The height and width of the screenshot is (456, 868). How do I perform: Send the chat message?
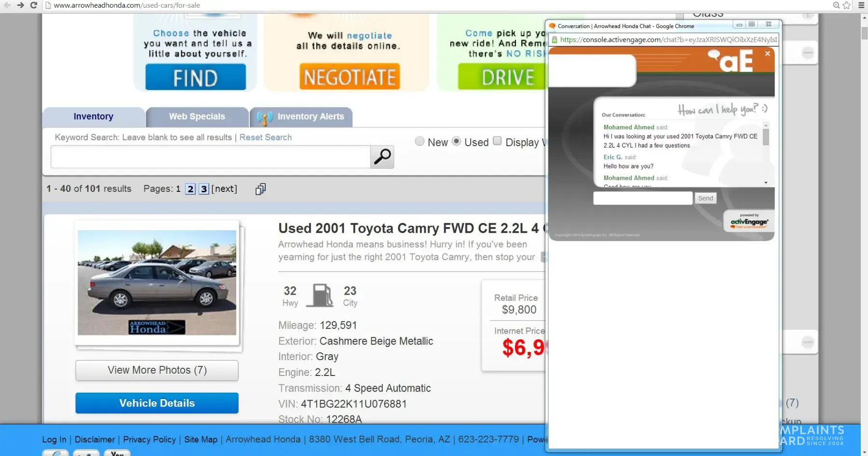tap(705, 198)
